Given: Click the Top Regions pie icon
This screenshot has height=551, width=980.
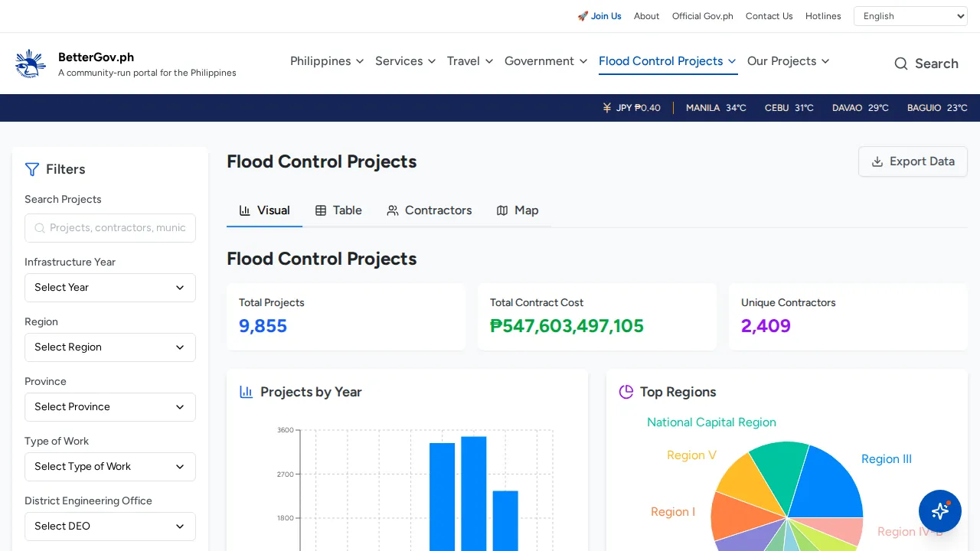Looking at the screenshot, I should point(626,392).
